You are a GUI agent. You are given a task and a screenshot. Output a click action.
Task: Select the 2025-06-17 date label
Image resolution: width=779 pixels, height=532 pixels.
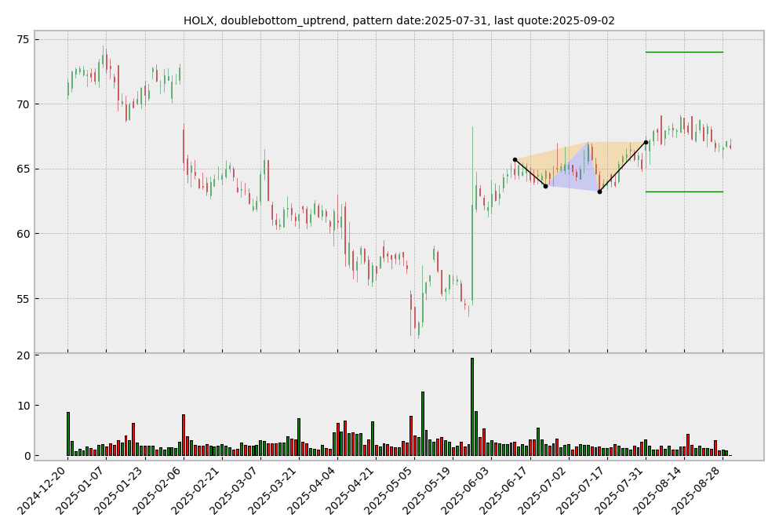click(x=505, y=490)
